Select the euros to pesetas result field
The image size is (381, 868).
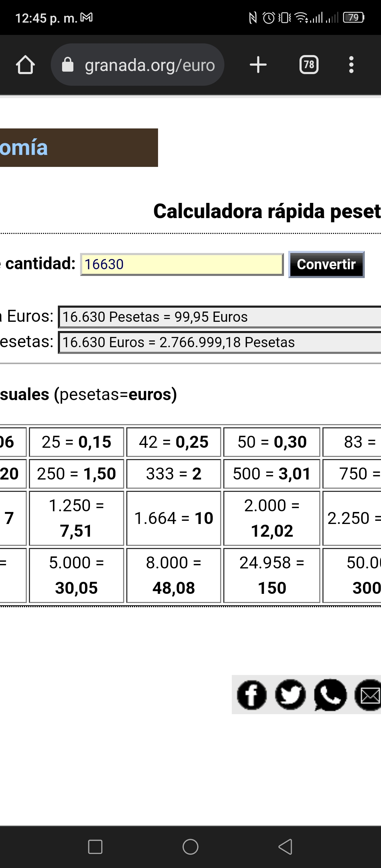(x=219, y=342)
